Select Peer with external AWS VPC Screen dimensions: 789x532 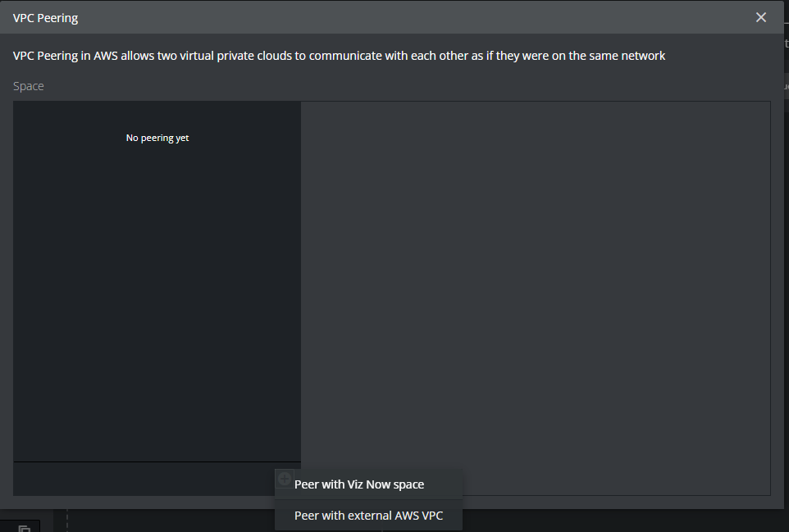[368, 516]
